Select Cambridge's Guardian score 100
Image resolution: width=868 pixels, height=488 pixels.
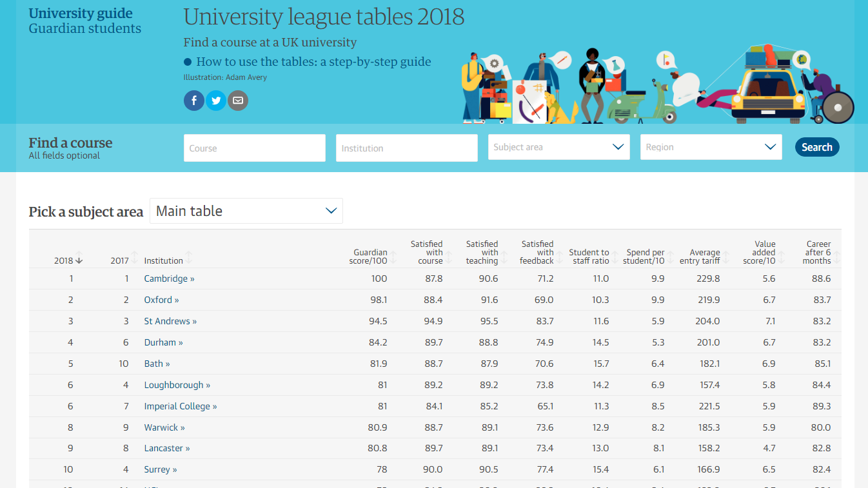(x=379, y=278)
